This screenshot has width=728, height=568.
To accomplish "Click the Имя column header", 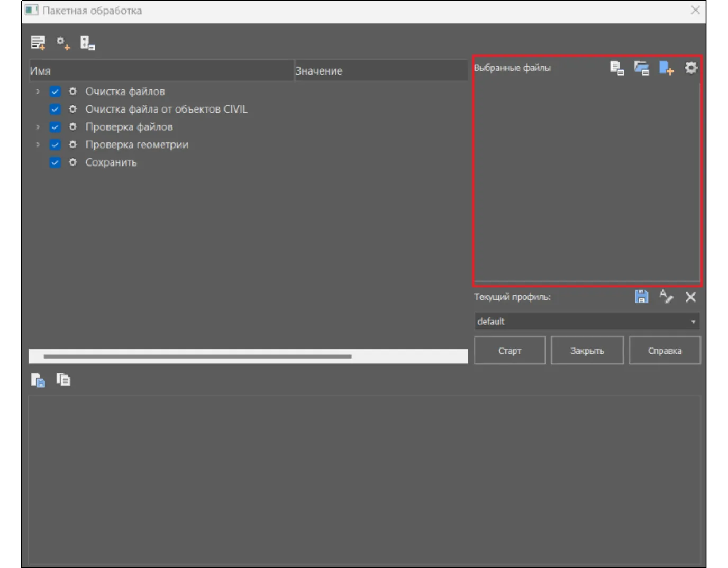I will coord(161,71).
